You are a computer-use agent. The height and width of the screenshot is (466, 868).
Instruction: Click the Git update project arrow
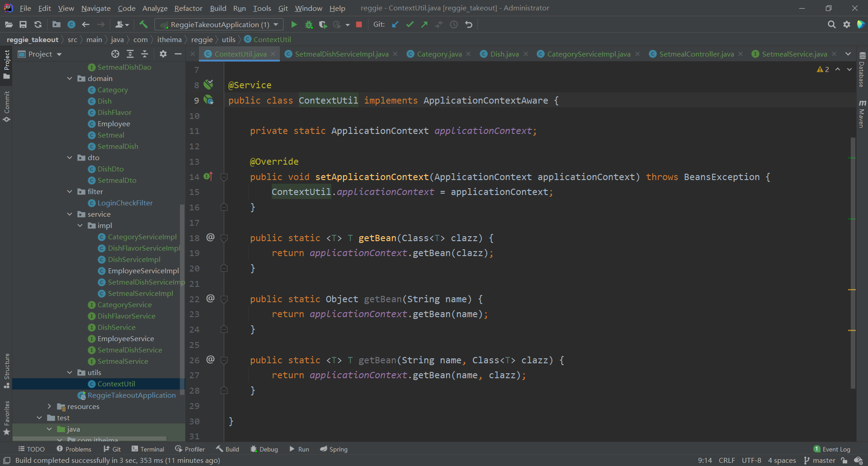[395, 24]
